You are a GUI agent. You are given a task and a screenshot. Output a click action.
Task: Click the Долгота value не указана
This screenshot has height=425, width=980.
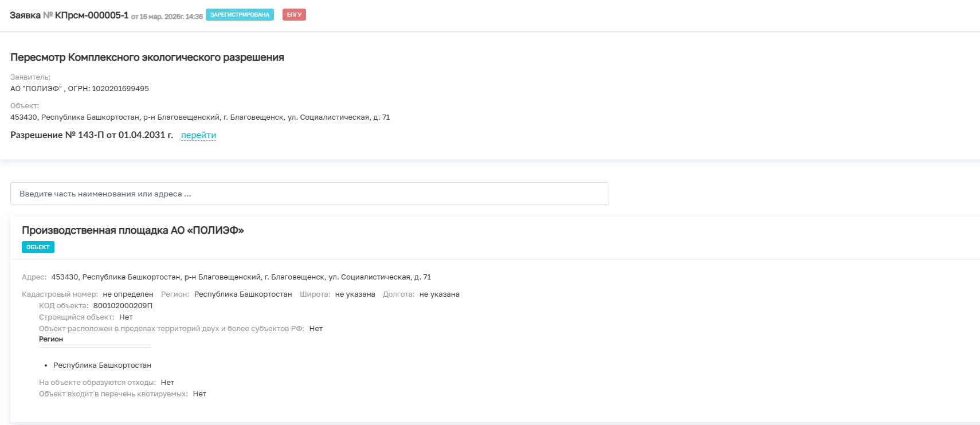tap(440, 294)
